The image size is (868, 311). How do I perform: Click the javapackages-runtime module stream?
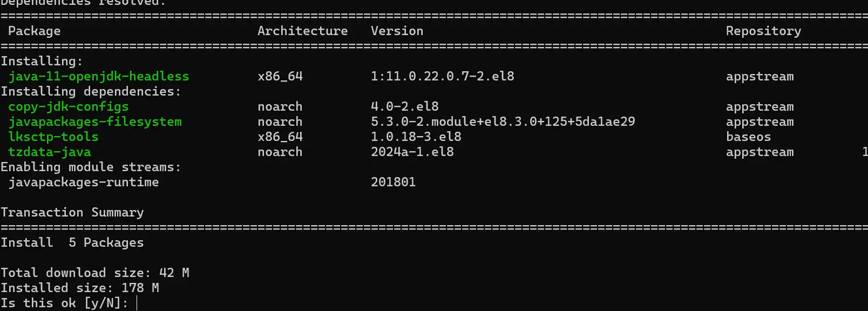[x=84, y=182]
